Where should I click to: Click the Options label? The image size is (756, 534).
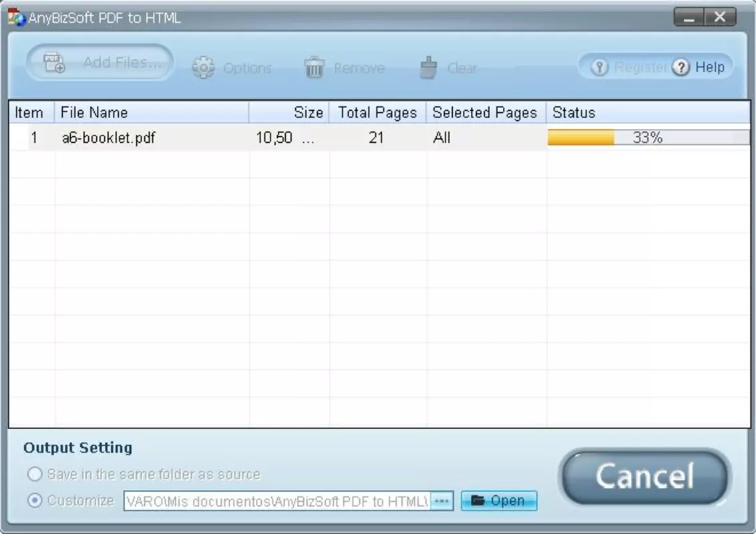click(x=247, y=69)
